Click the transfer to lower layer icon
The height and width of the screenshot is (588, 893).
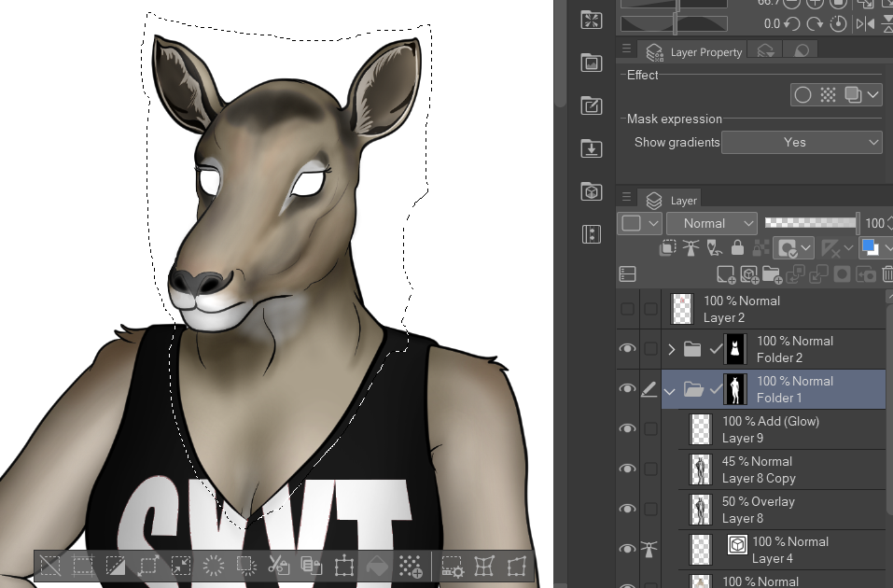click(795, 274)
